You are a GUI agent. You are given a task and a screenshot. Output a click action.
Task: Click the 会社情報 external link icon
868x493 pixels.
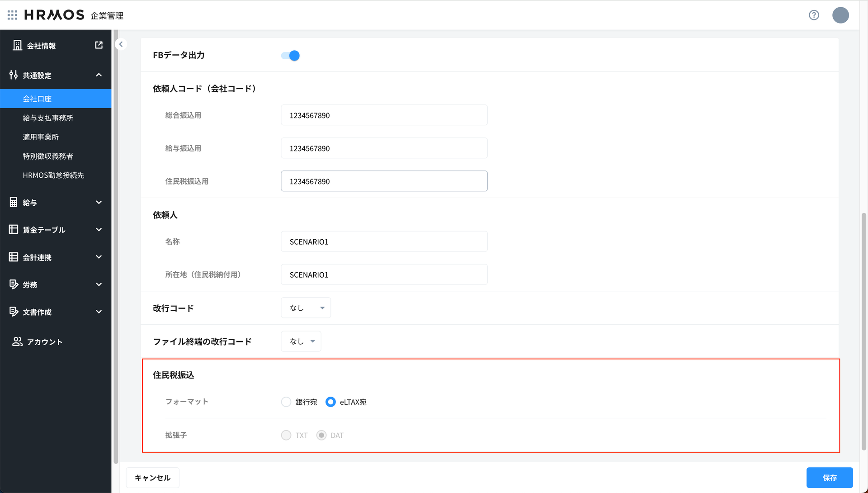click(99, 45)
